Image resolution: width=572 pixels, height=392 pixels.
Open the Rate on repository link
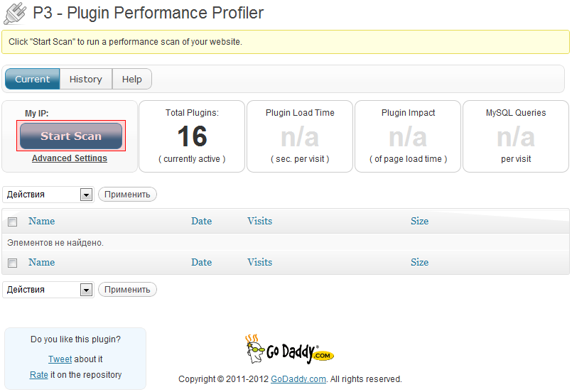[x=39, y=375]
